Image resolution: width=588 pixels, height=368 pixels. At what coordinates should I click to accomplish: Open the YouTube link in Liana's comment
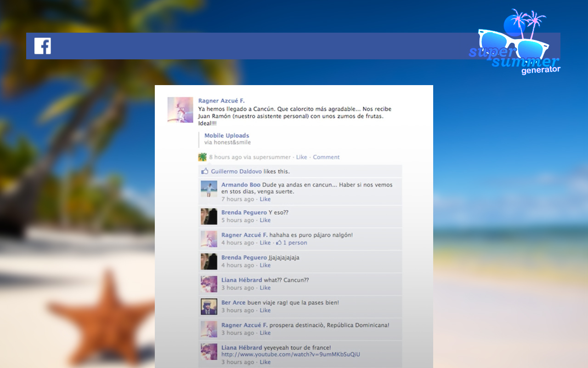click(290, 355)
